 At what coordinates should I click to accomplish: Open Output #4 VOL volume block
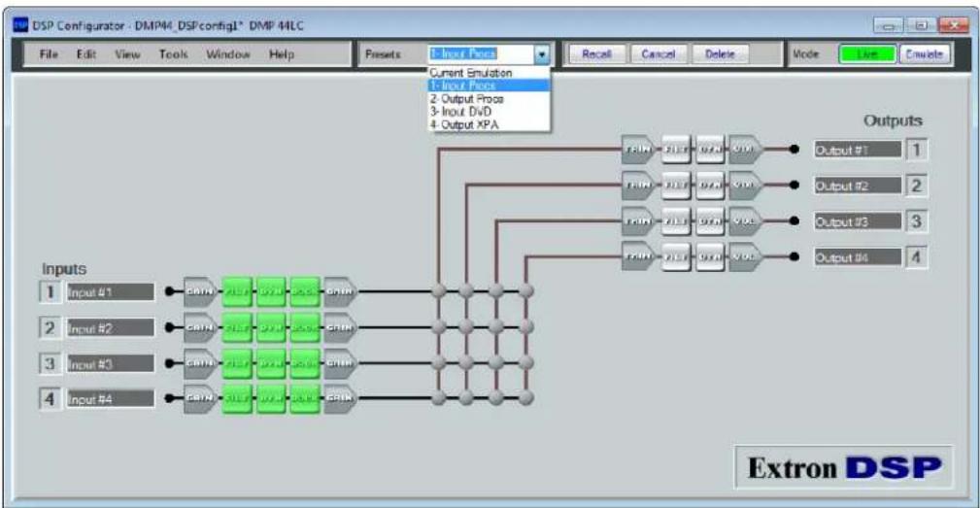coord(745,256)
